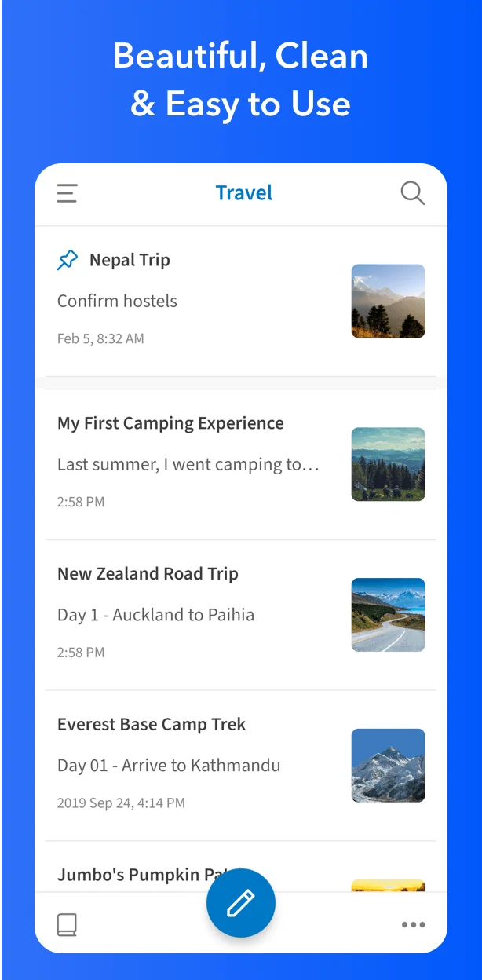482x980 pixels.
Task: Tap the road trip highway thumbnail
Action: pyautogui.click(x=388, y=615)
